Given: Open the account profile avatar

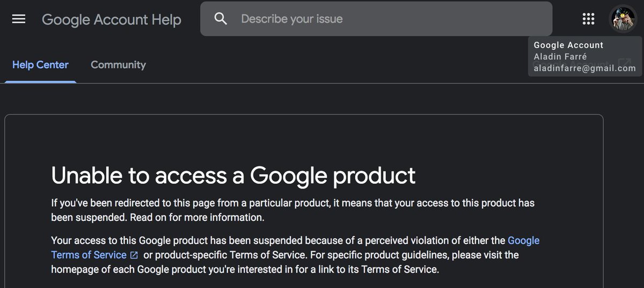Looking at the screenshot, I should [x=623, y=19].
